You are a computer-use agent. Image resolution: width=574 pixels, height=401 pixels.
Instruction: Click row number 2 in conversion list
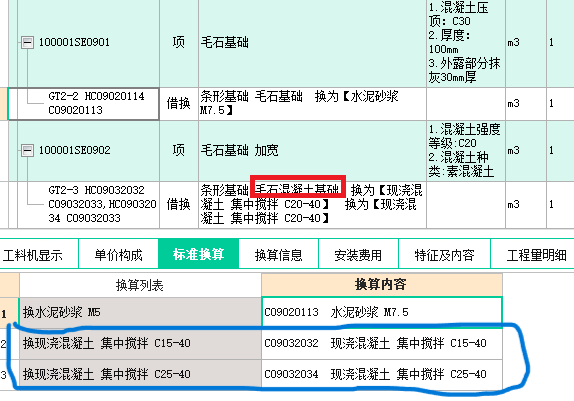coord(9,344)
